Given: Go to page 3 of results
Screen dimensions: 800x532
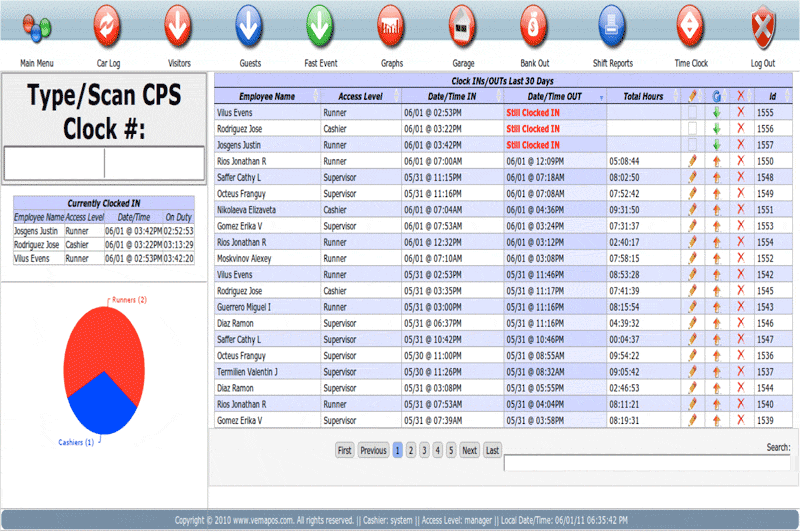Looking at the screenshot, I should [x=424, y=450].
